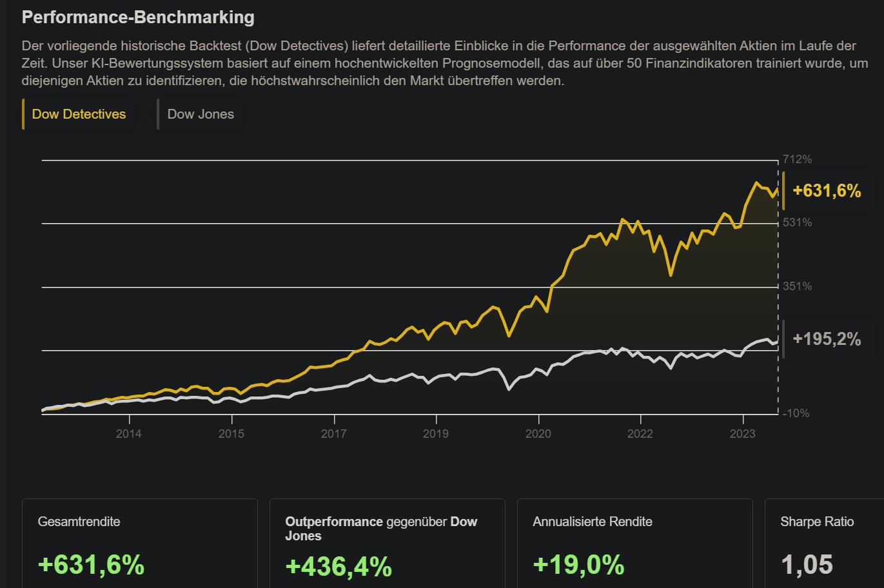The image size is (884, 588).
Task: Click the 2019 x-axis label
Action: tap(436, 434)
